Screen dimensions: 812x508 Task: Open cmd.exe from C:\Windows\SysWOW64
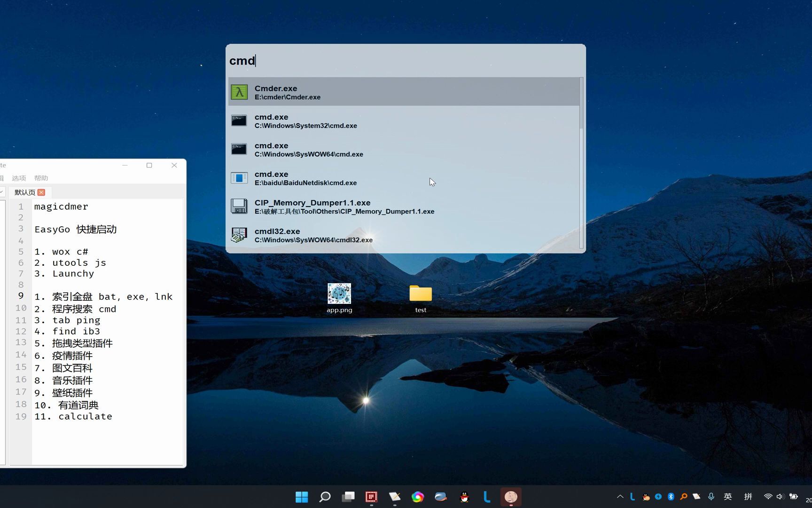pyautogui.click(x=404, y=149)
